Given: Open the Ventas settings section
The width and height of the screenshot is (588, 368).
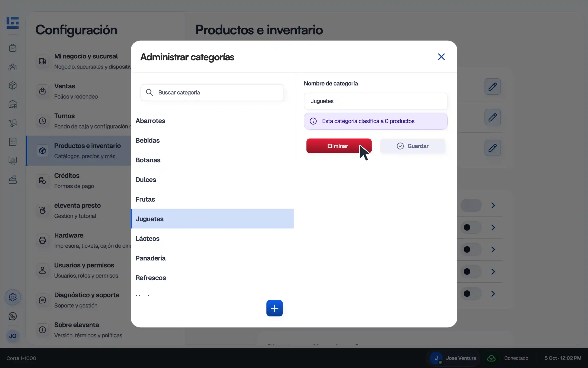Looking at the screenshot, I should pos(78,91).
